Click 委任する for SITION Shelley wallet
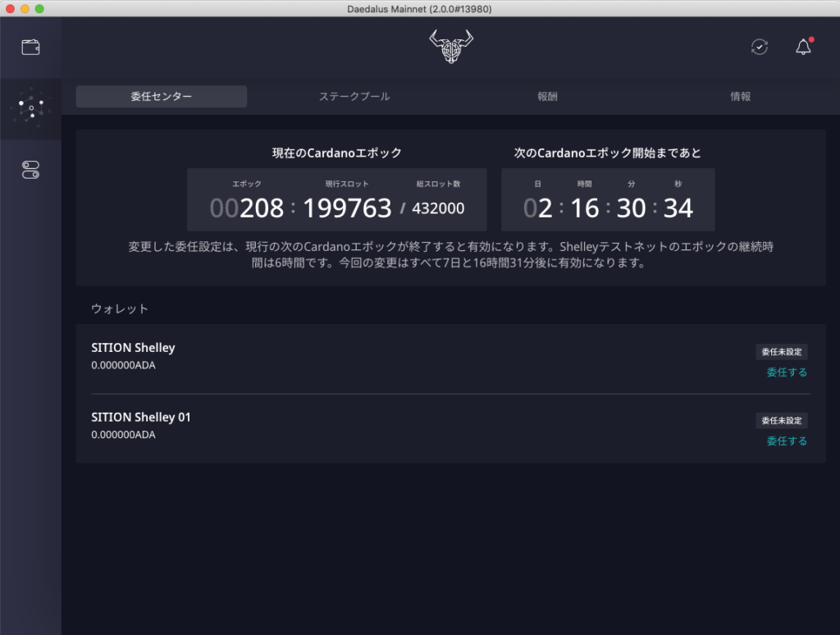This screenshot has height=635, width=840. coord(787,372)
